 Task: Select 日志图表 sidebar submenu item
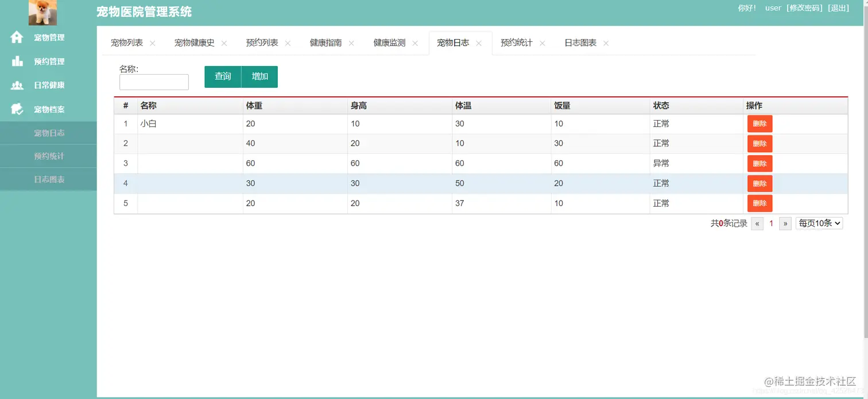pyautogui.click(x=48, y=179)
